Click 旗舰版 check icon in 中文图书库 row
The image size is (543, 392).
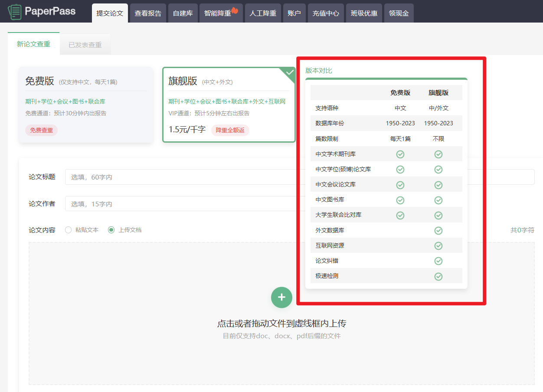[438, 200]
